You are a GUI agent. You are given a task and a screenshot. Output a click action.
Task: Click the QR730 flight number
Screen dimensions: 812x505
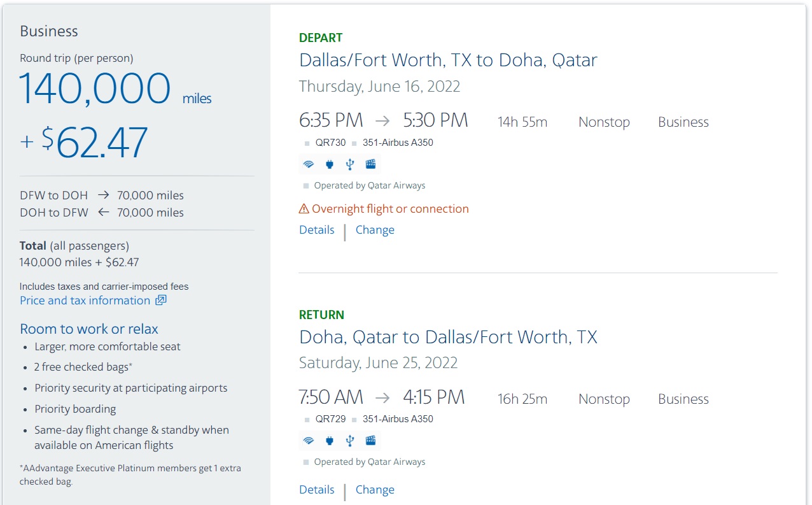tap(330, 143)
